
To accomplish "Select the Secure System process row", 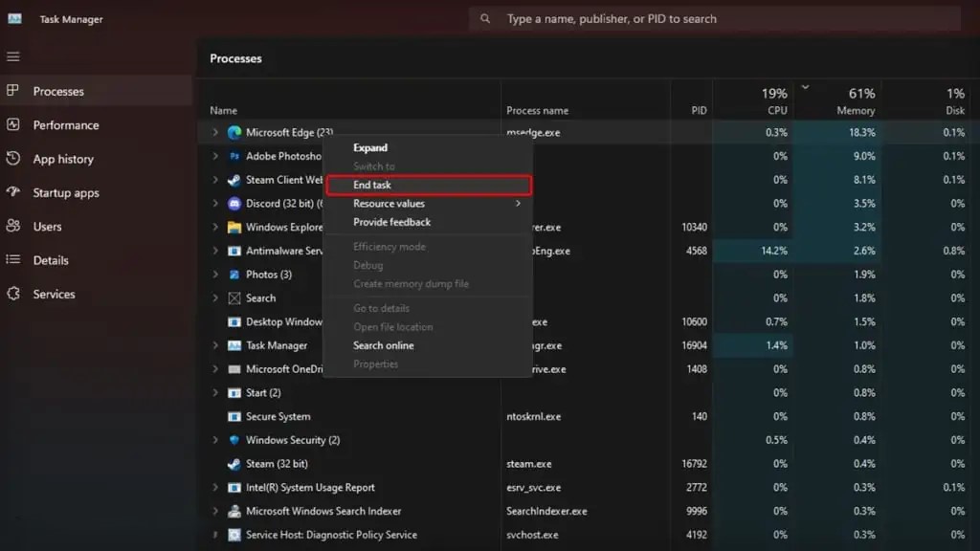I will (278, 417).
